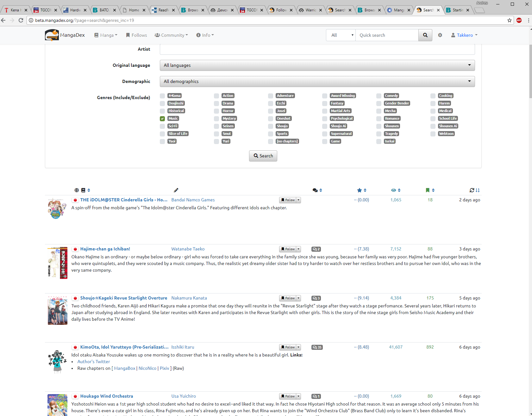Open the Takkero user account menu
Image resolution: width=532 pixels, height=416 pixels.
[464, 35]
